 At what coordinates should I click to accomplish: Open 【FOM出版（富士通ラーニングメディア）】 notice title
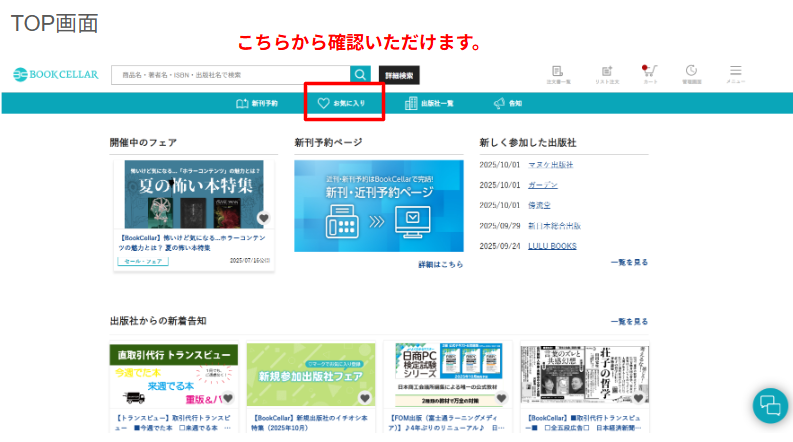447,423
